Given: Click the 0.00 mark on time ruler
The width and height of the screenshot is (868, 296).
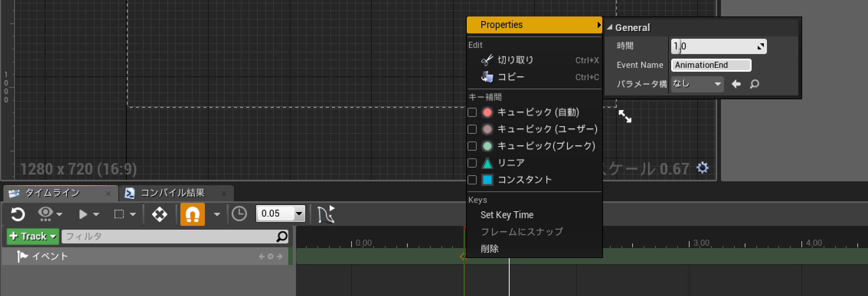Looking at the screenshot, I should click(x=364, y=243).
